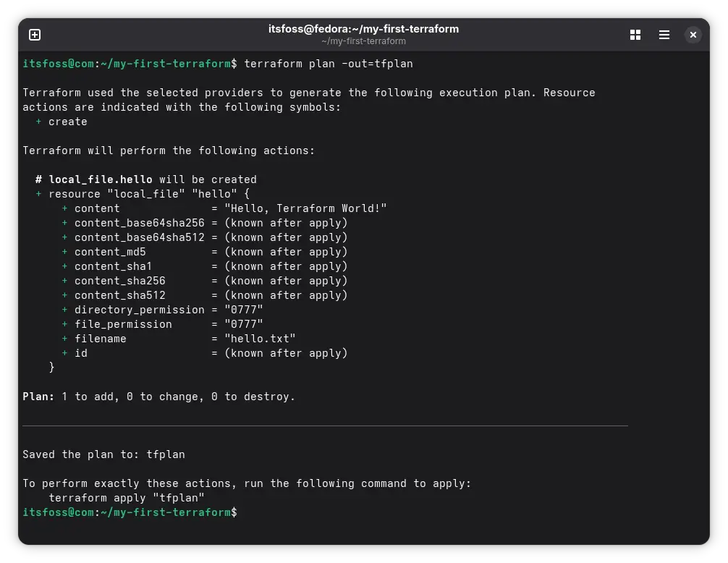The image size is (728, 563).
Task: Open the hamburger menu
Action: pos(664,34)
